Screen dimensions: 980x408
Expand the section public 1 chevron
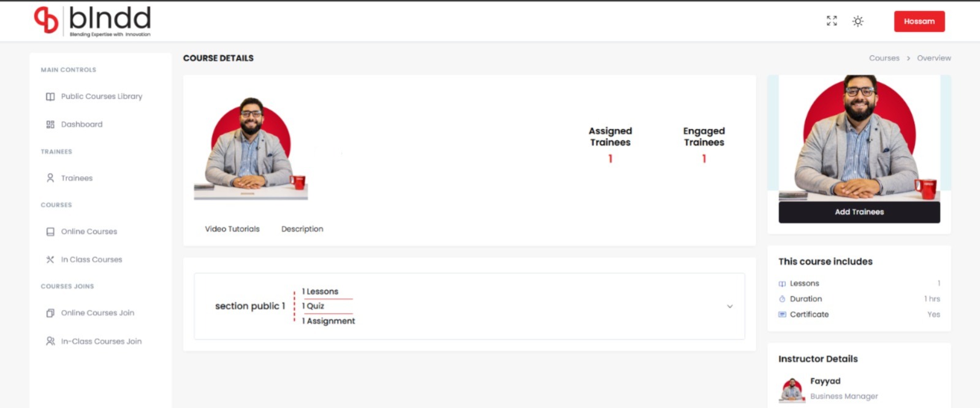click(729, 306)
